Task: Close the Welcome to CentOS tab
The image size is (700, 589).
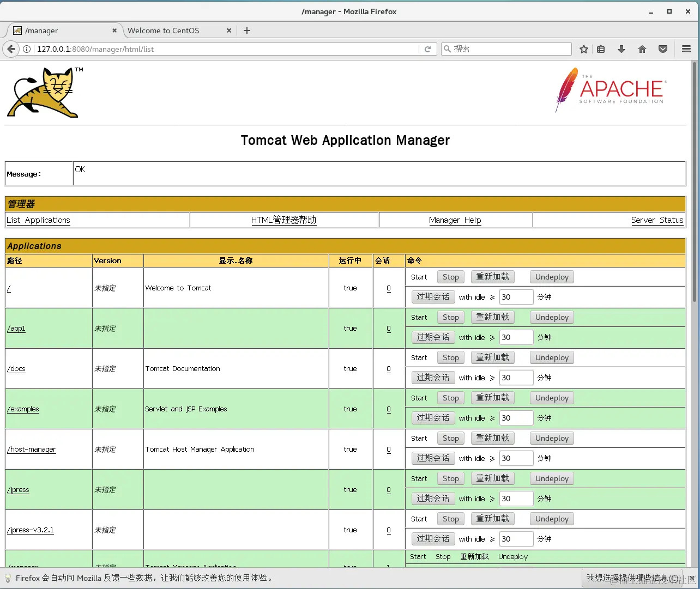Action: 229,31
